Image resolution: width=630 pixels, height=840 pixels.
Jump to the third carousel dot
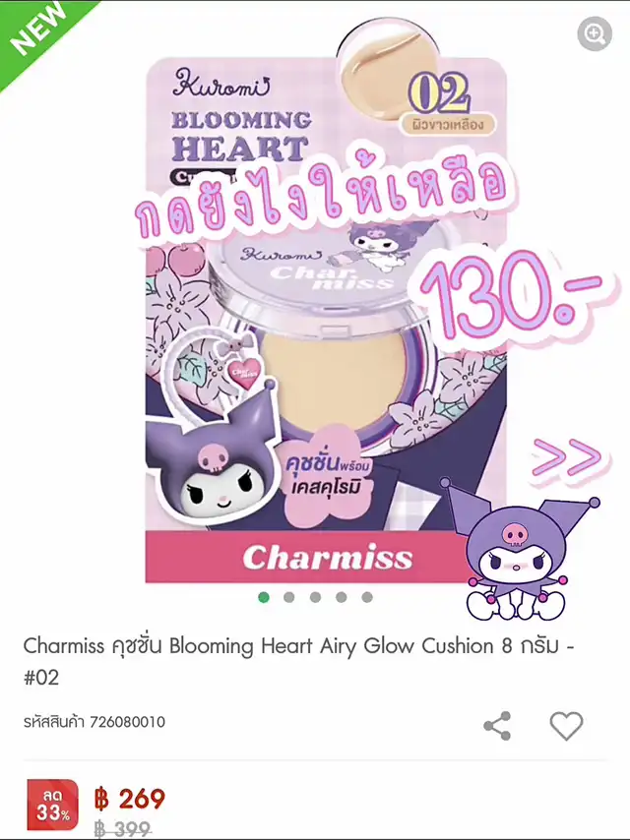point(315,597)
